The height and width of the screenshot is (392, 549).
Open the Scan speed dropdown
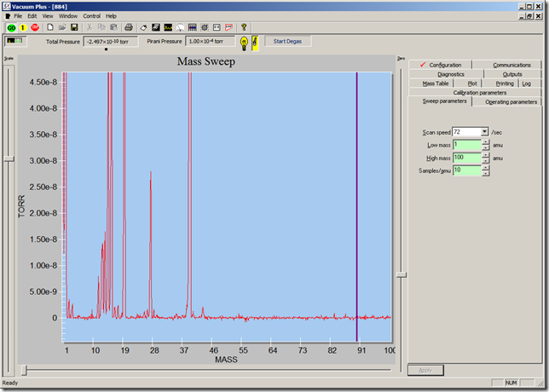(484, 131)
